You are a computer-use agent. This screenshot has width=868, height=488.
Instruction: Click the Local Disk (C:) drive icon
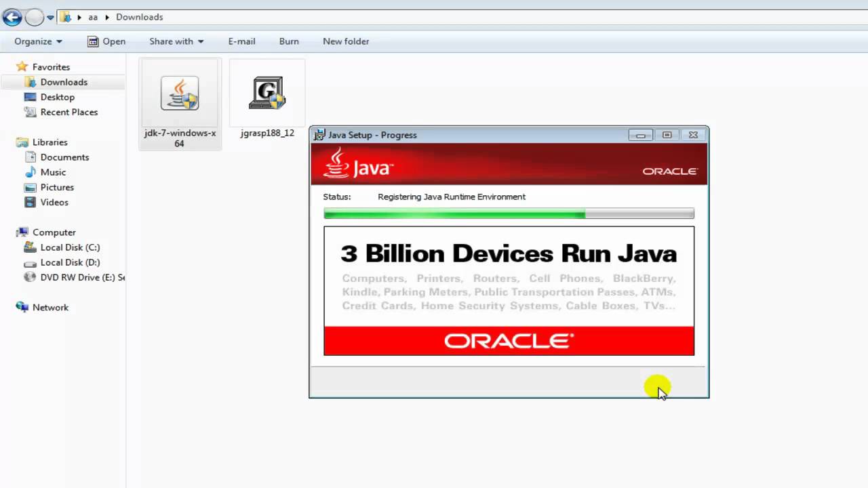point(30,247)
